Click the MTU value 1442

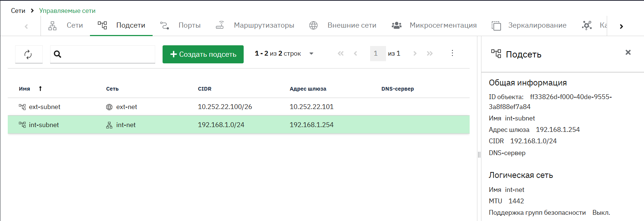(516, 201)
